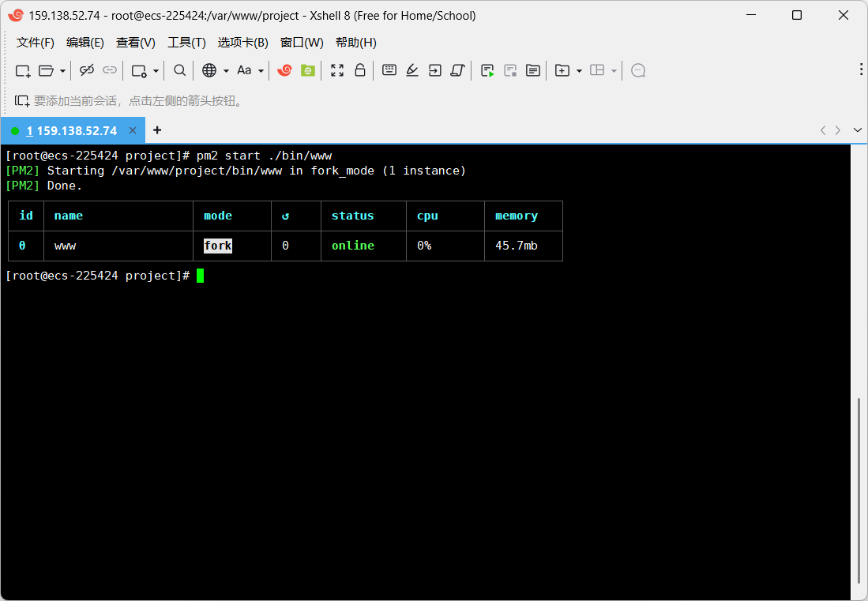Expand the Open session dropdown arrow
The width and height of the screenshot is (868, 601).
point(62,71)
